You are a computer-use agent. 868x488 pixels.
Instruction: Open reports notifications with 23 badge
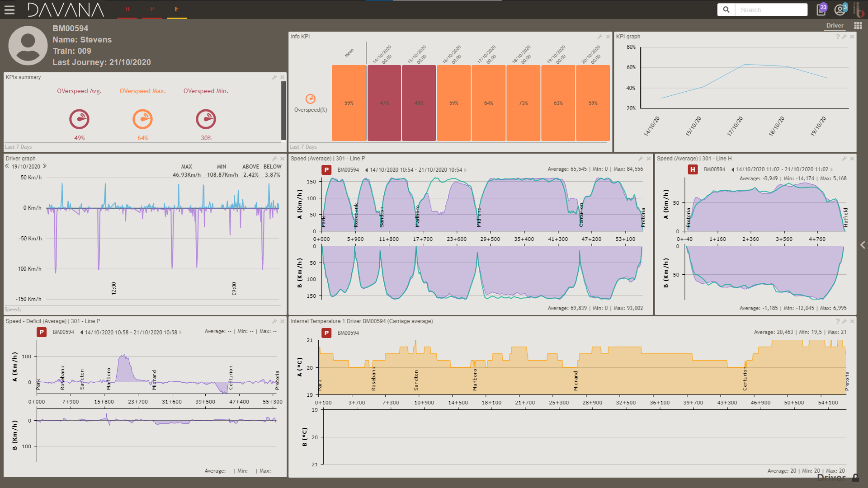click(x=821, y=9)
